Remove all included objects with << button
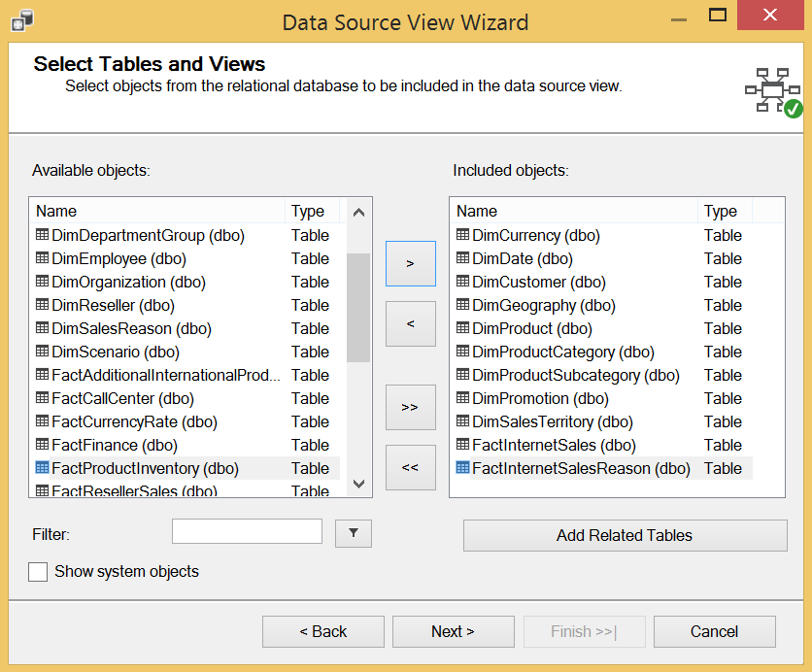The image size is (812, 672). click(x=410, y=467)
